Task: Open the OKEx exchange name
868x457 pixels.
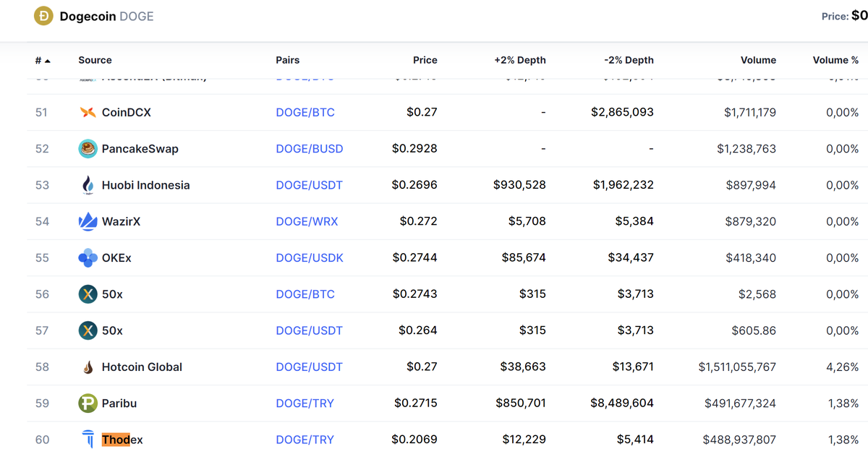Action: click(x=116, y=257)
